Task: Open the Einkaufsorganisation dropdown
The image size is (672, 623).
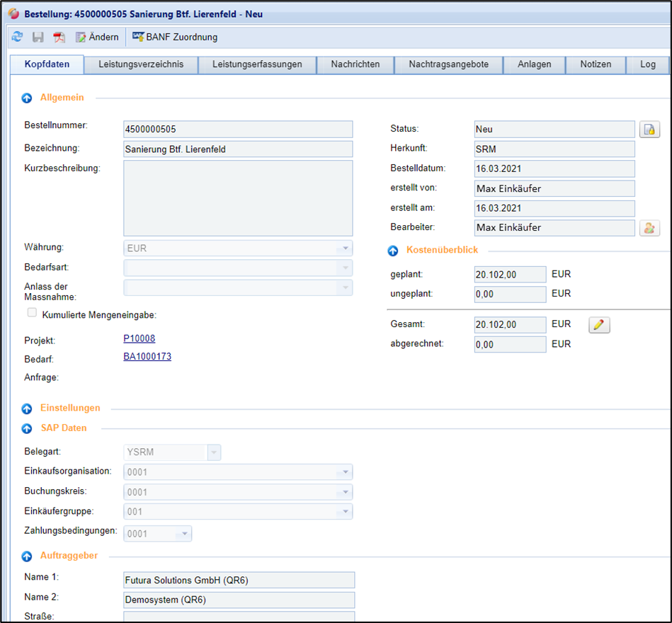Action: (x=345, y=472)
